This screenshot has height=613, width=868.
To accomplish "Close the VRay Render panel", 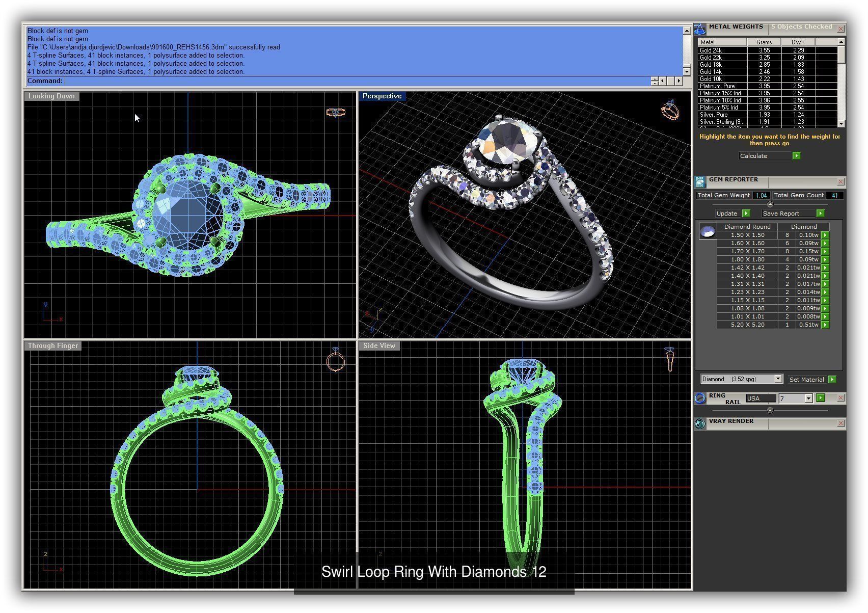I will pos(840,423).
